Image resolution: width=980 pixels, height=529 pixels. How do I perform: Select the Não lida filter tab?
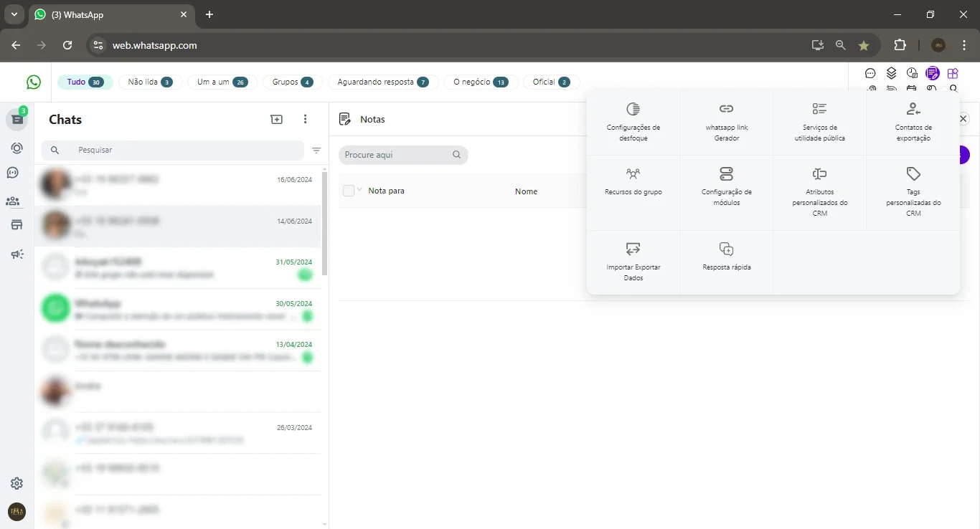pyautogui.click(x=150, y=82)
